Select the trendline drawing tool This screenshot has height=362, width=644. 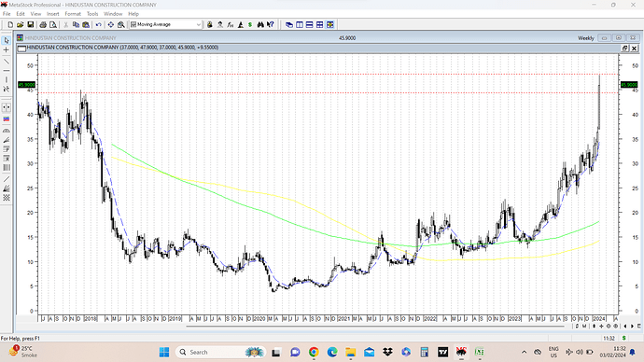[7, 62]
